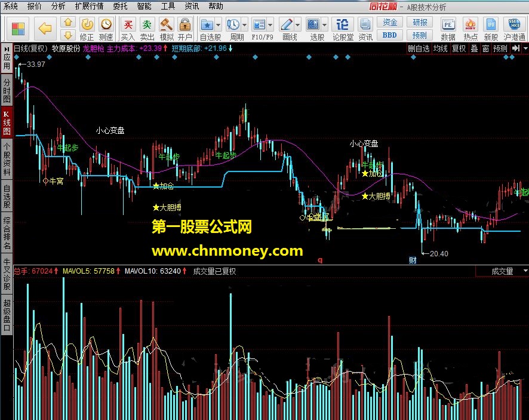Open the 分析 menu

[58, 6]
